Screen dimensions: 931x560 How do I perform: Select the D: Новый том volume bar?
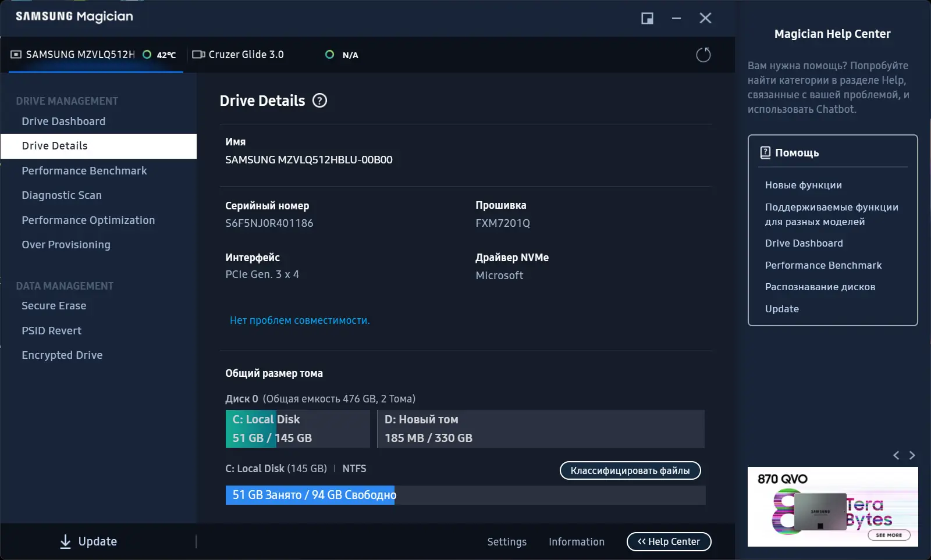click(541, 429)
